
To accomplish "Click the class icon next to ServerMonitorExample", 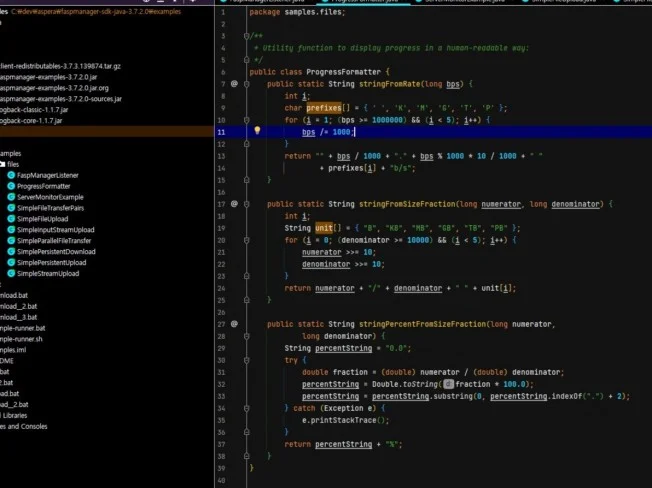I will 12,197.
